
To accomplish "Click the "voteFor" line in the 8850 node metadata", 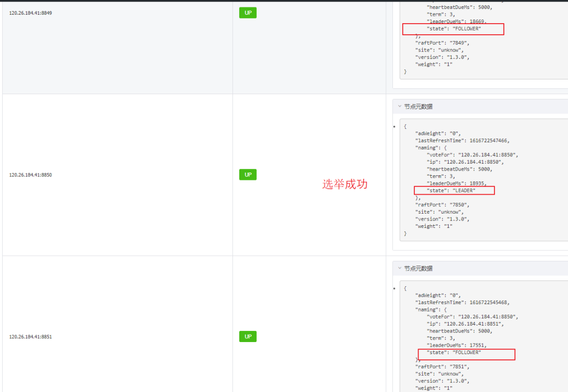I will [x=473, y=155].
